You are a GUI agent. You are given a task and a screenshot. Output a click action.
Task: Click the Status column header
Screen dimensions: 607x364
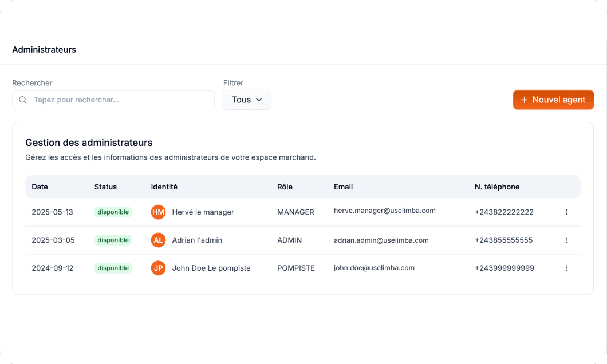click(x=105, y=187)
